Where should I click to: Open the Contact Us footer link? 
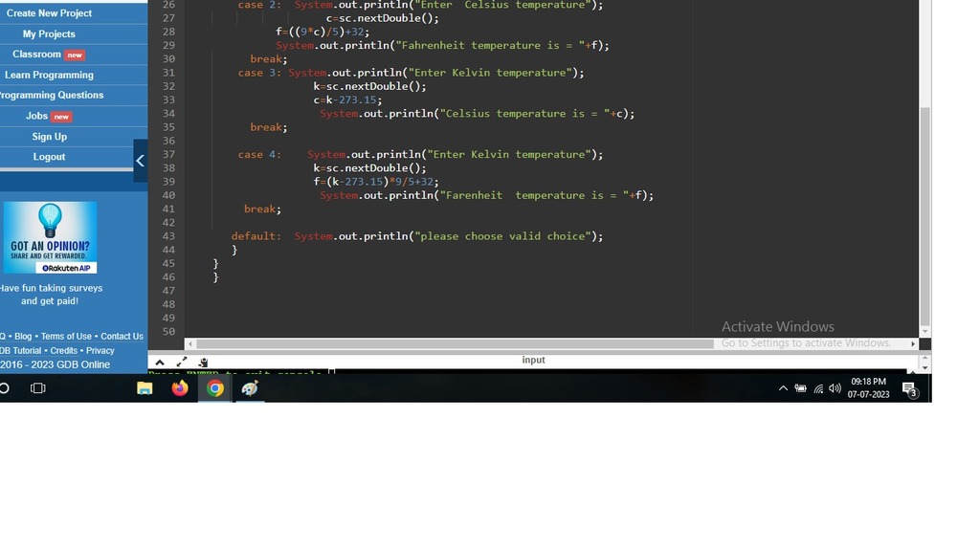pyautogui.click(x=122, y=336)
